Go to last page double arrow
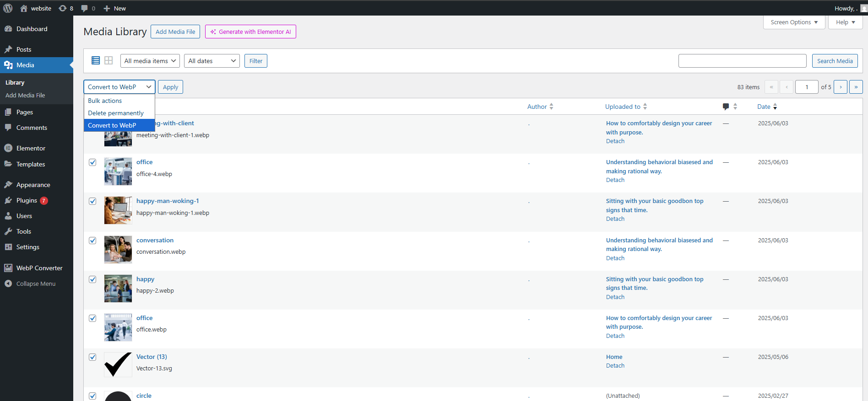The image size is (868, 401). (856, 87)
